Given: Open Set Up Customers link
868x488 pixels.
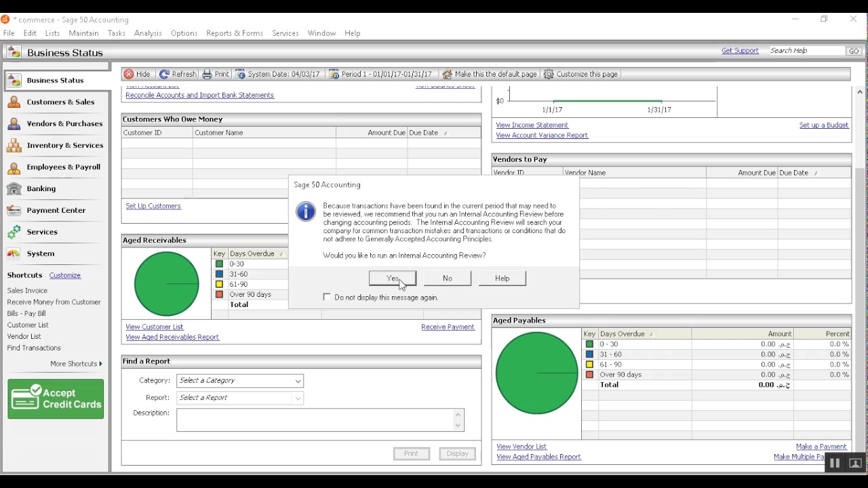Looking at the screenshot, I should tap(153, 206).
